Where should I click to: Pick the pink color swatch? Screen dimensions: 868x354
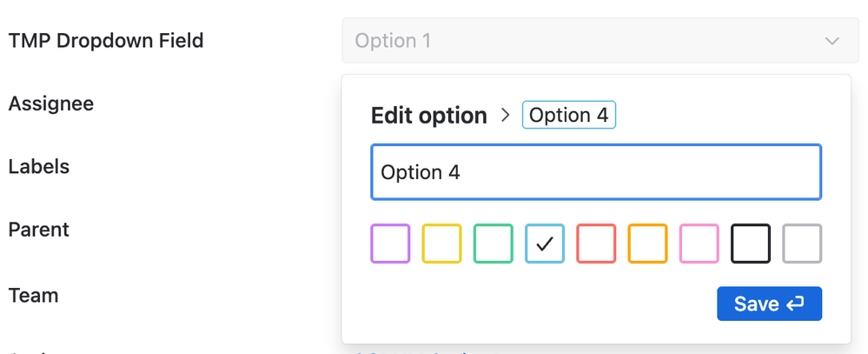click(x=699, y=244)
